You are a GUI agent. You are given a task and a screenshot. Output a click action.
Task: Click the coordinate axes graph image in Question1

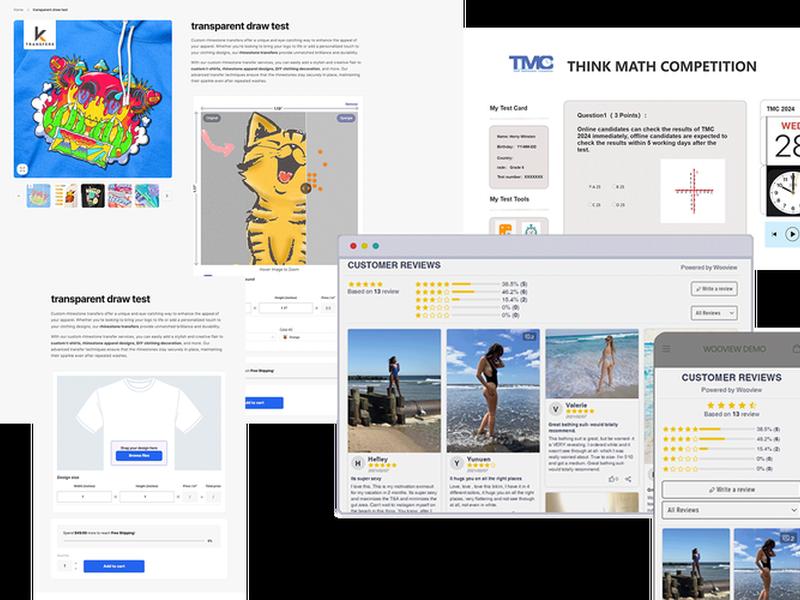tap(692, 191)
